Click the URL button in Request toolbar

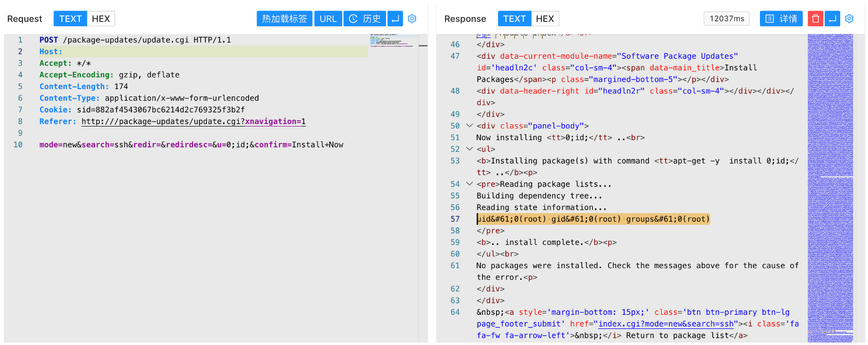[328, 18]
